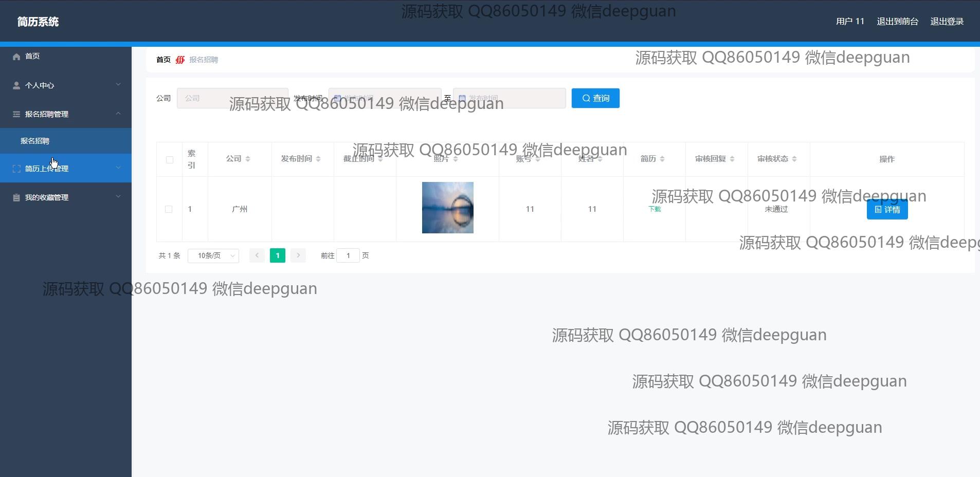Click 用户 11 in the header
This screenshot has height=477, width=980.
click(850, 22)
